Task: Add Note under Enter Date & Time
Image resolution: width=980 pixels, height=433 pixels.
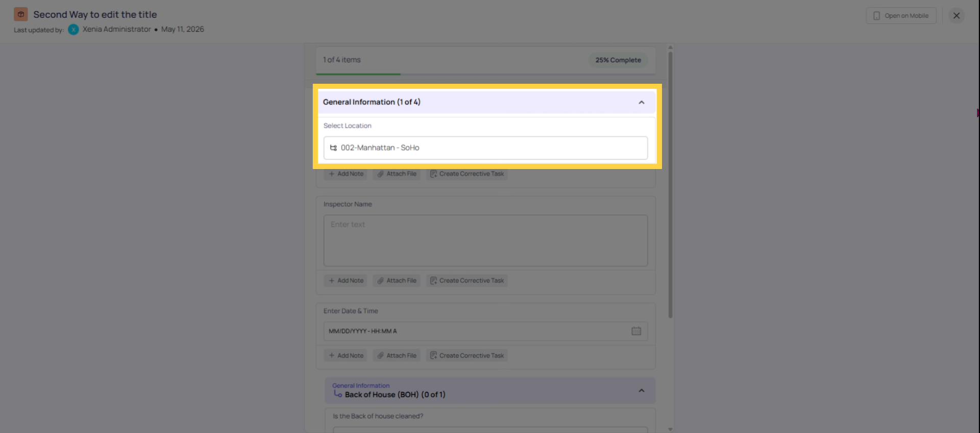Action: point(346,356)
